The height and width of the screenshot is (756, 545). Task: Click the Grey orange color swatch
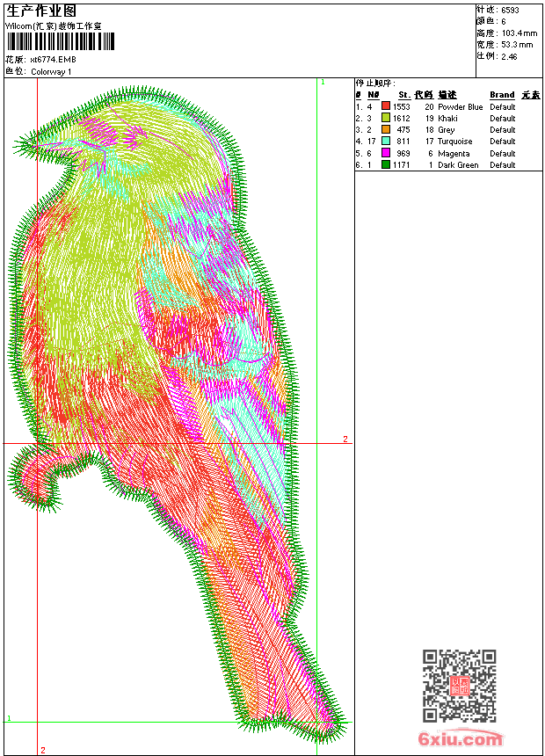click(386, 129)
